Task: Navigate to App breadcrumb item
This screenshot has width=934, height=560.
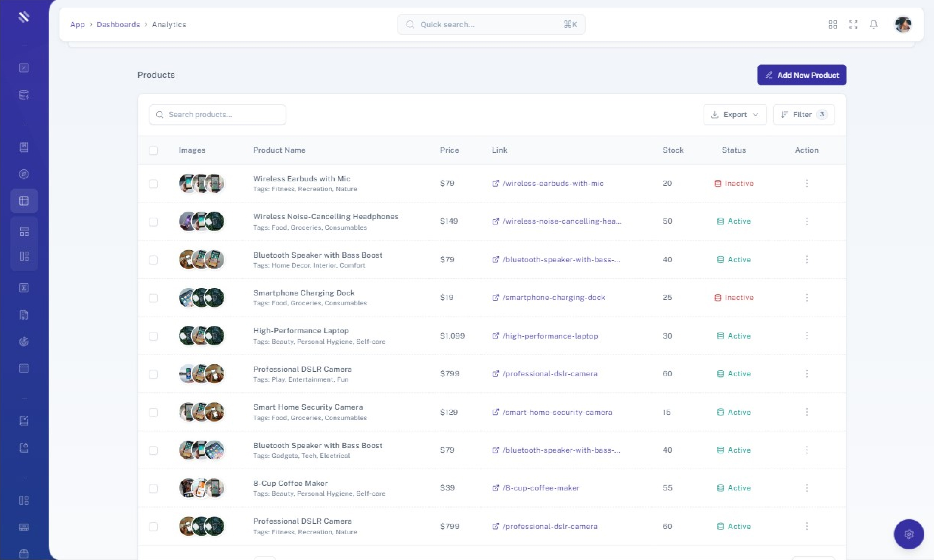Action: [x=77, y=25]
